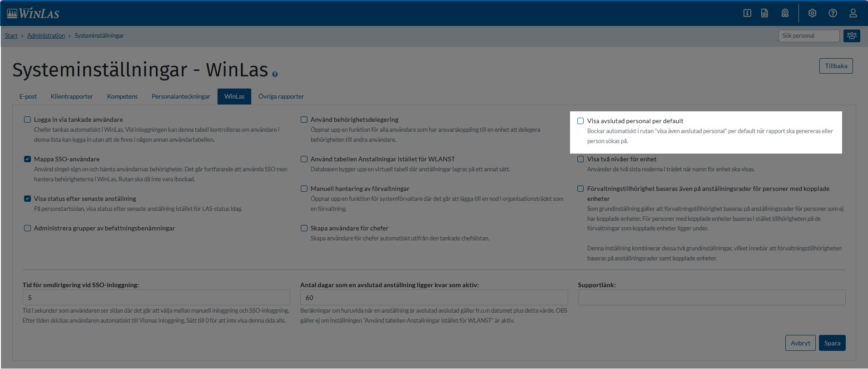Open the help question mark icon
The image size is (868, 369).
click(833, 13)
